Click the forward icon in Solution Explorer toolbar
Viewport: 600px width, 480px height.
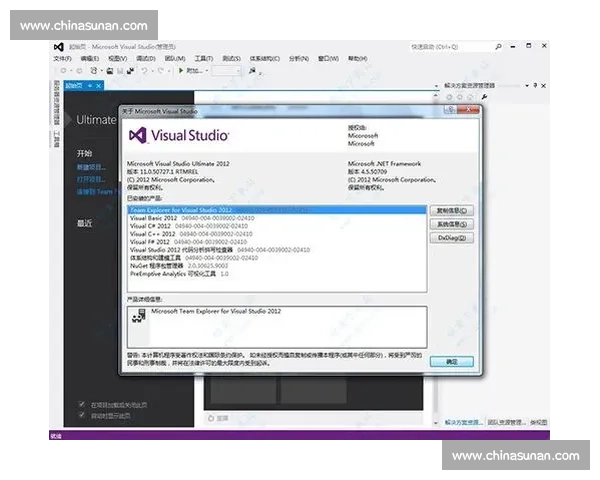click(460, 97)
